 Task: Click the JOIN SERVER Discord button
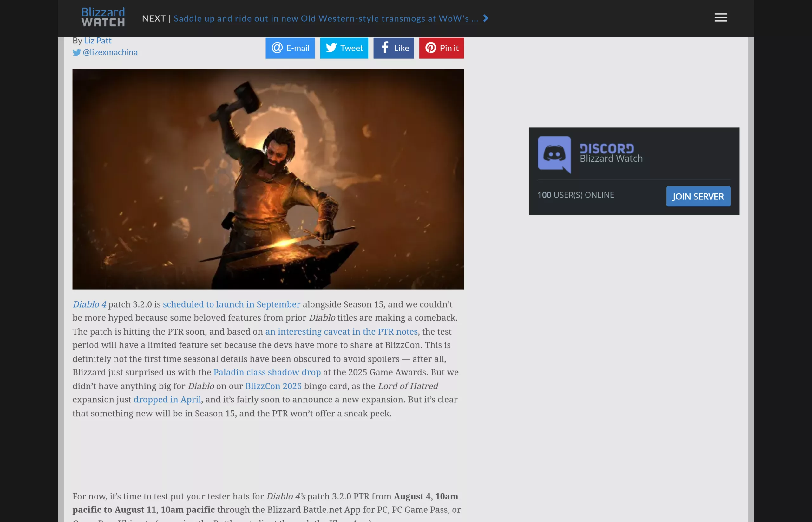(698, 196)
